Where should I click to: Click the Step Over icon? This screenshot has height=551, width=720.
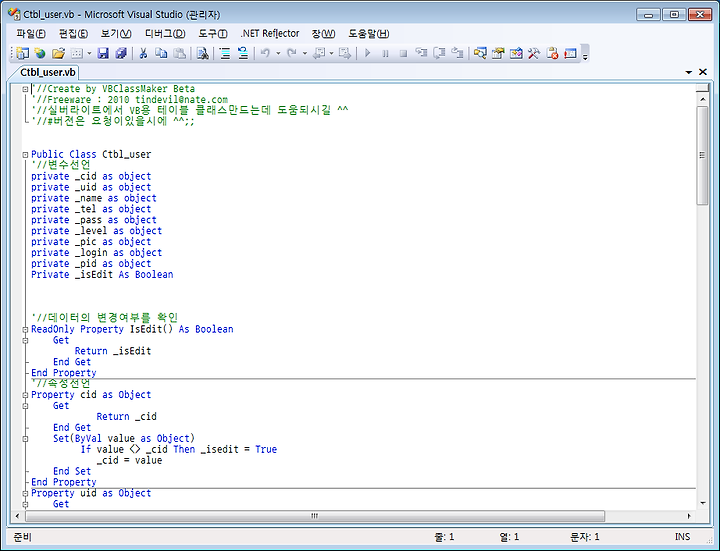click(x=439, y=53)
